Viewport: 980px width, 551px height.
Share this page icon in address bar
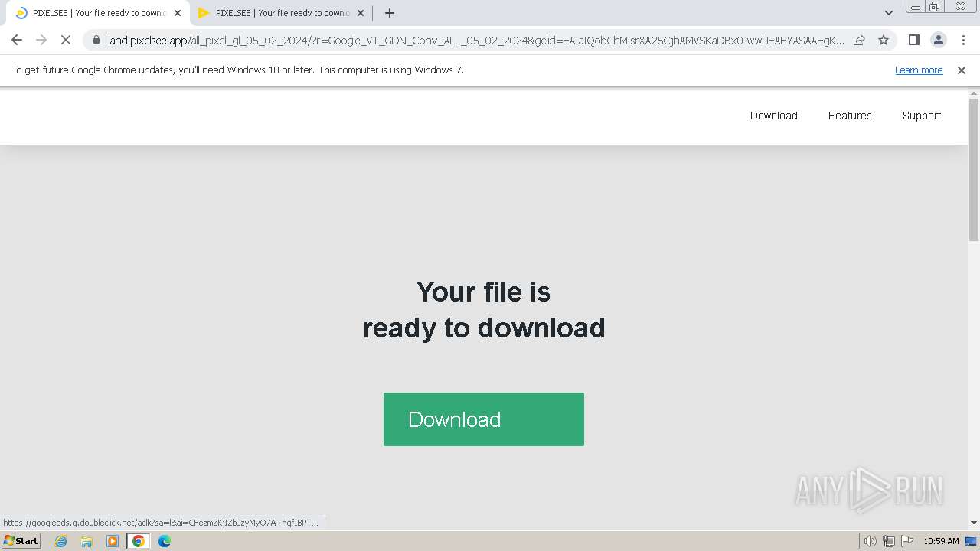coord(859,40)
